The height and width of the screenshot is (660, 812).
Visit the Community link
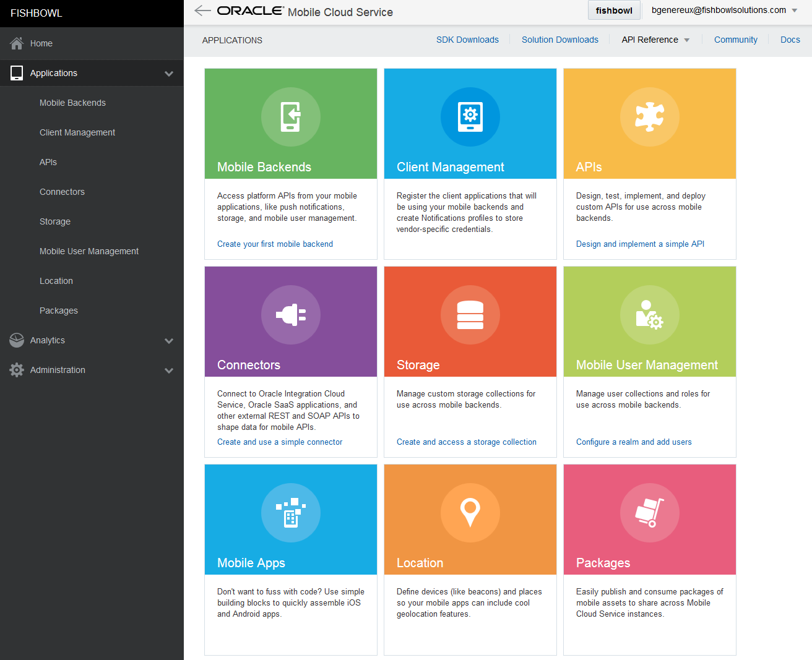736,40
